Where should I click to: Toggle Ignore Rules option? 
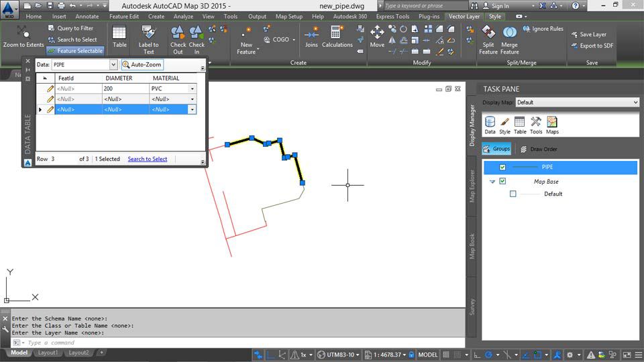coord(543,29)
